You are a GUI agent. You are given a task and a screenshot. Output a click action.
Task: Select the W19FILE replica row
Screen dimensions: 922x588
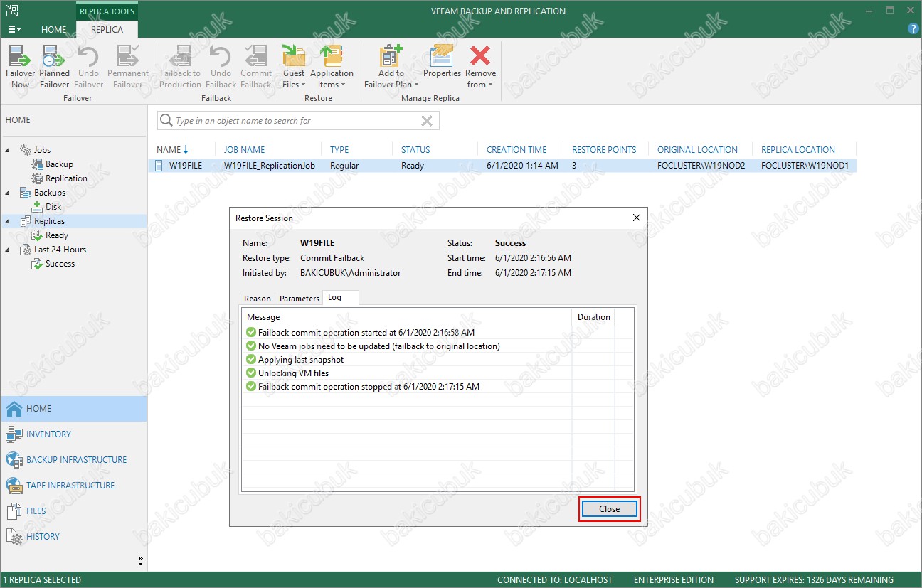pyautogui.click(x=502, y=166)
